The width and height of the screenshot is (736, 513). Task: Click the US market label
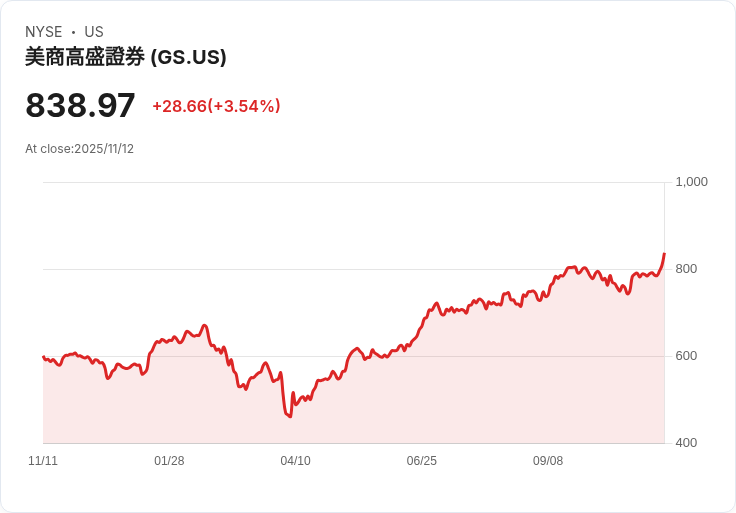click(x=94, y=32)
